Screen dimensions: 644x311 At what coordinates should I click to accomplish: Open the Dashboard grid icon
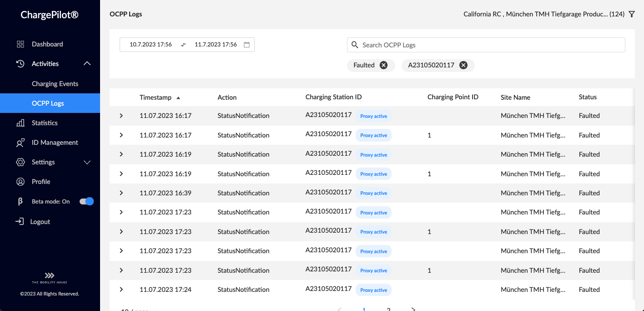[x=20, y=44]
